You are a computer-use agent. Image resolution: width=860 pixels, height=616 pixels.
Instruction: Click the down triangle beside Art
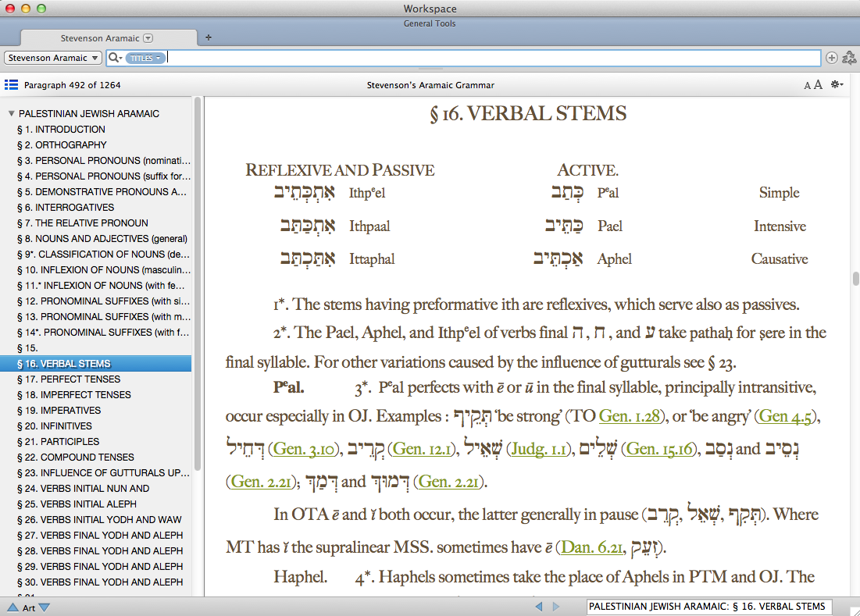pyautogui.click(x=45, y=607)
